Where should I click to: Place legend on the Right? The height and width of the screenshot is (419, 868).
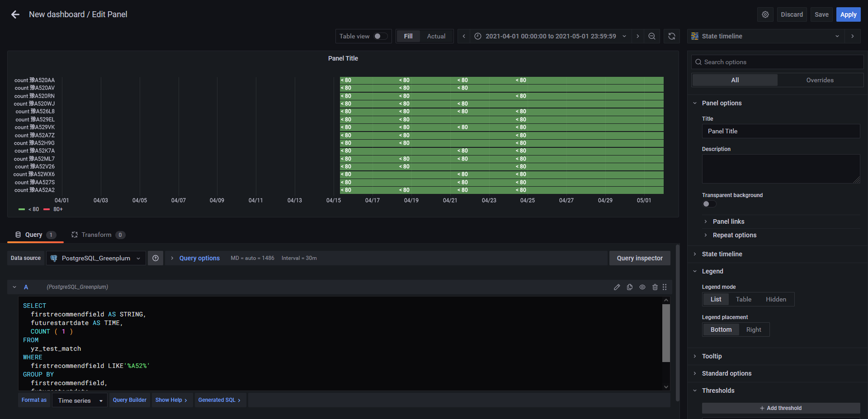[x=754, y=330]
